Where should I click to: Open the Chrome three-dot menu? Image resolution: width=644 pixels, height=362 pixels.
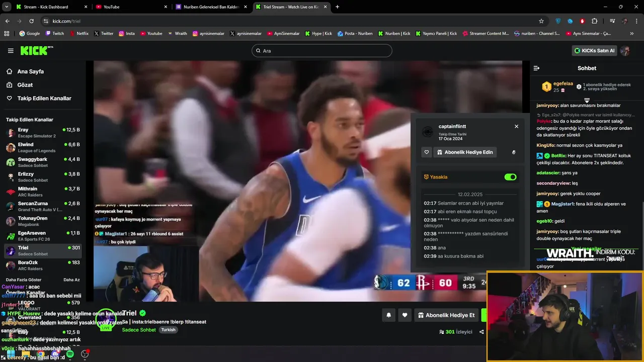(x=636, y=21)
